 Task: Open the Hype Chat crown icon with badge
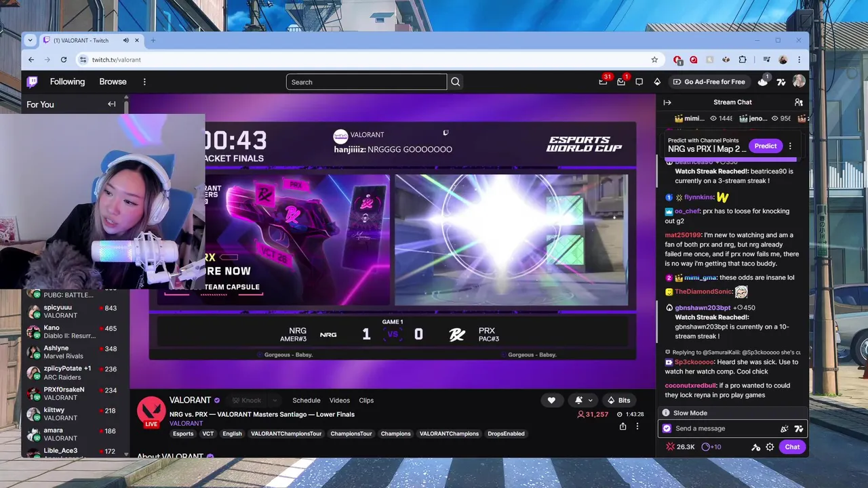point(763,81)
